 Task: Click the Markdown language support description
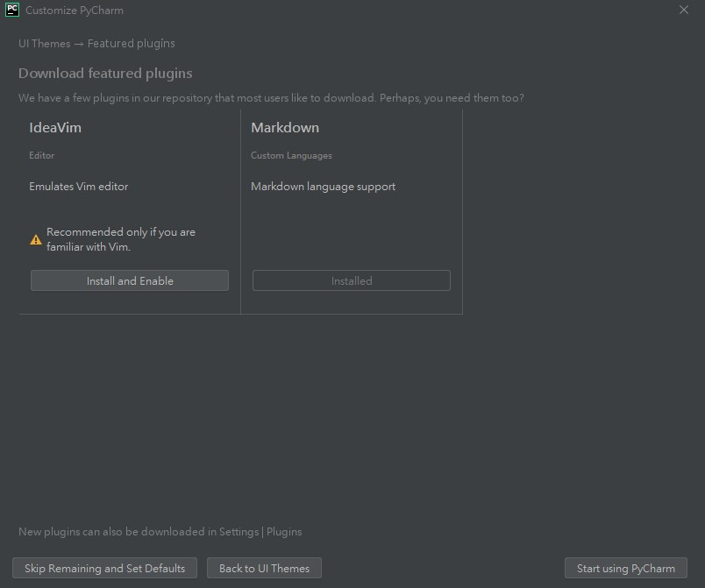pos(324,187)
